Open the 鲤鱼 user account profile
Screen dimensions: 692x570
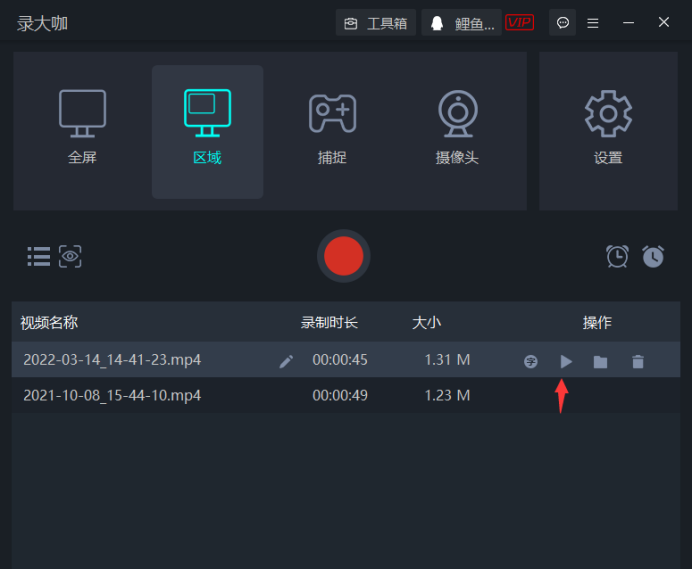pos(462,23)
